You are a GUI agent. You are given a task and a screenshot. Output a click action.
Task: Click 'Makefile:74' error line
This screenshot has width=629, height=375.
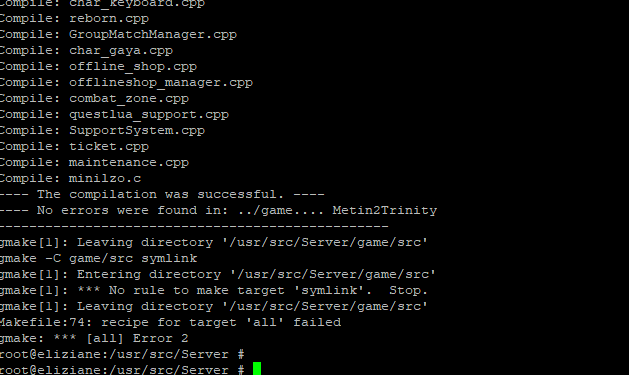click(x=170, y=322)
